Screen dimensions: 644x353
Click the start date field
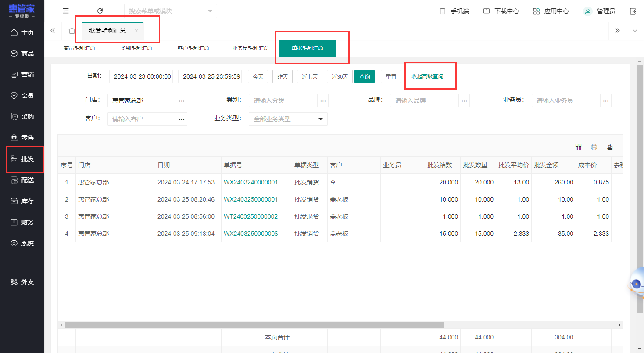tap(141, 76)
